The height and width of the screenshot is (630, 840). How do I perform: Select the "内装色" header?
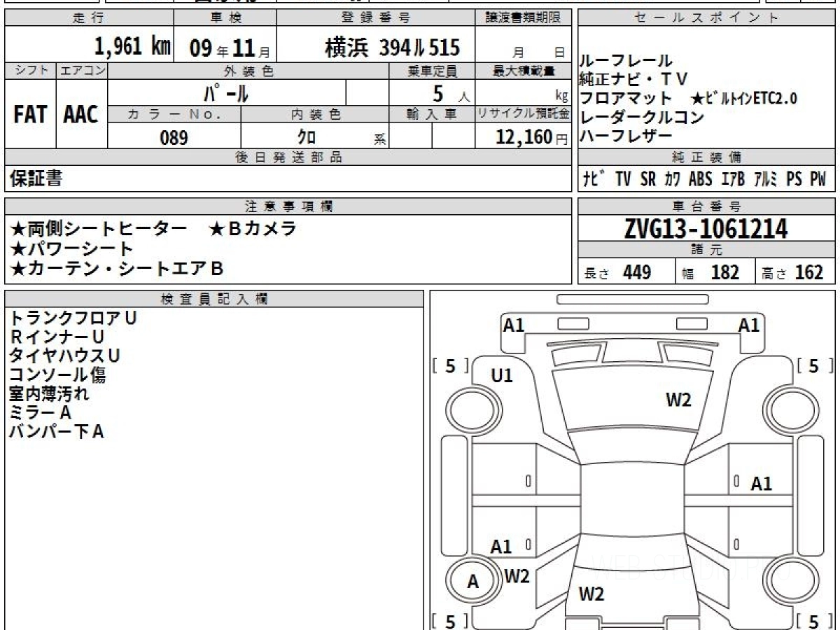(x=315, y=115)
